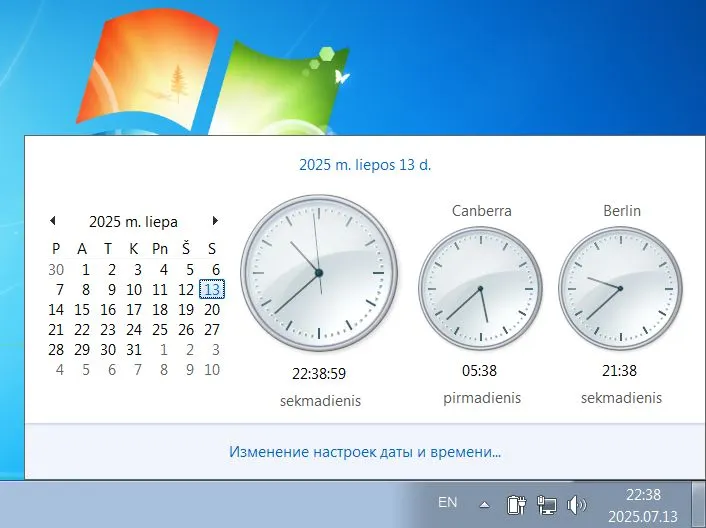Select day 28 in calendar
The image size is (706, 528).
click(56, 350)
